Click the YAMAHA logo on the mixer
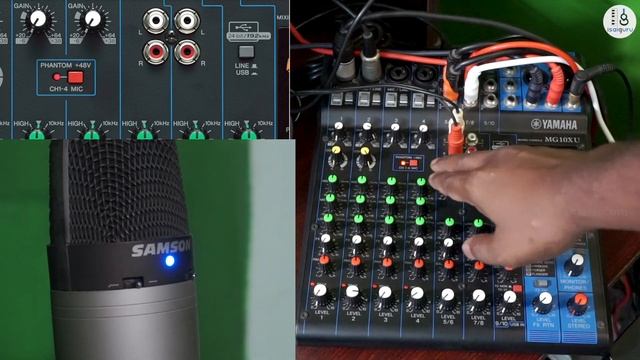This screenshot has width=640, height=360. [554, 124]
